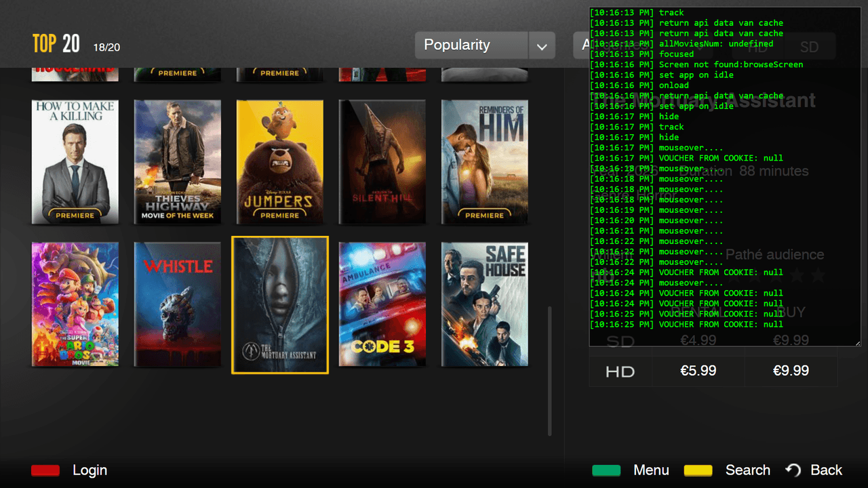868x488 pixels.
Task: Click the "allMoviesNum: undefined" log line
Action: tap(682, 43)
